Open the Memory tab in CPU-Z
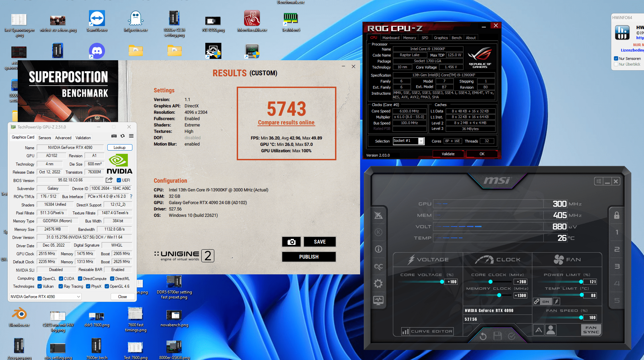The height and width of the screenshot is (360, 644). pyautogui.click(x=410, y=38)
